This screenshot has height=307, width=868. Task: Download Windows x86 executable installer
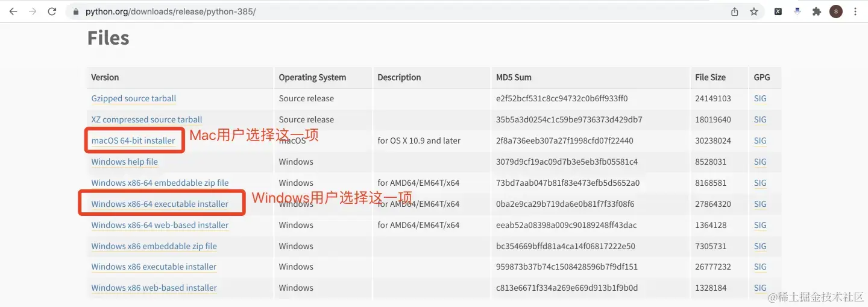point(154,267)
